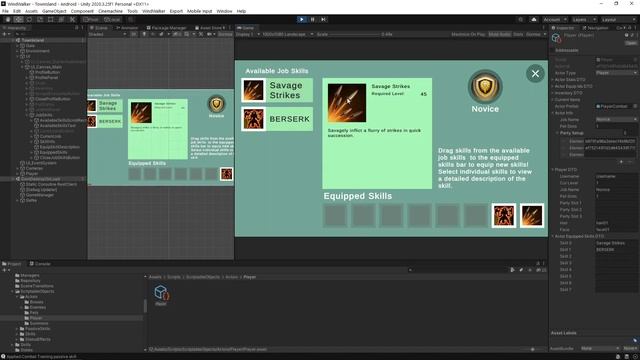The image size is (640, 360).
Task: Click the Pause button in the toolbar
Action: pyautogui.click(x=313, y=19)
